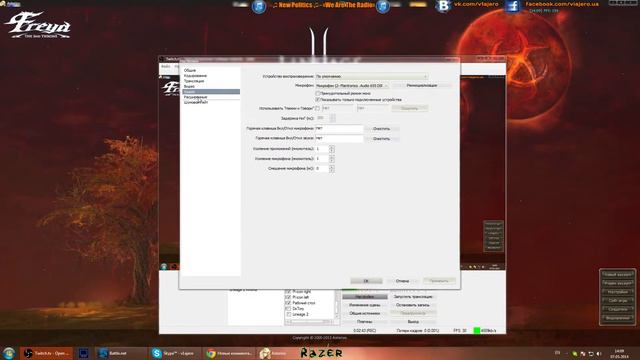Click Выход button in OBS main window

coord(413,322)
